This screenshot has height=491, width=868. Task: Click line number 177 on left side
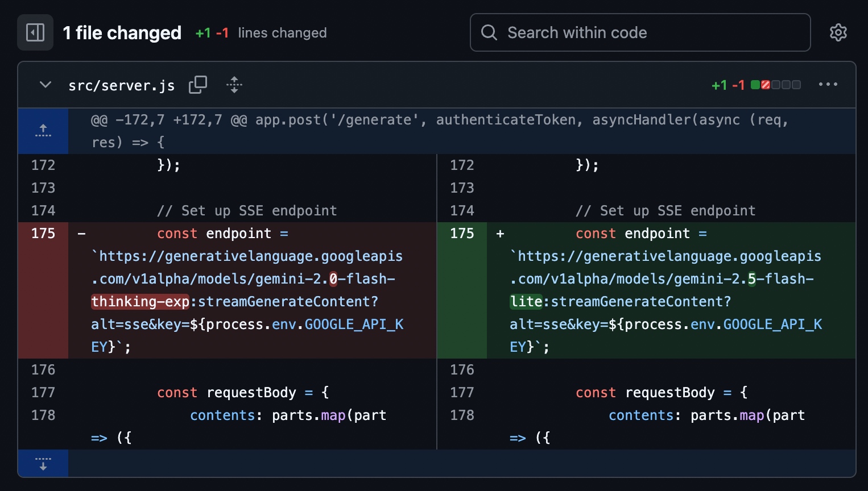point(43,393)
